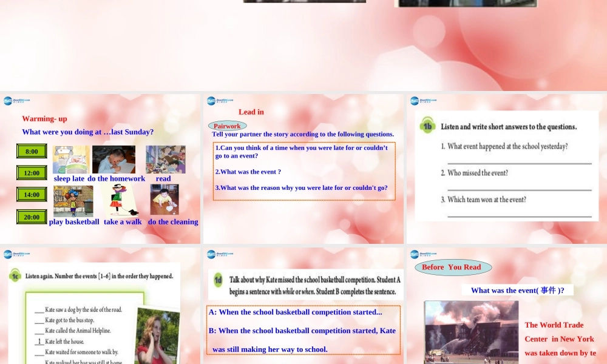Image resolution: width=607 pixels, height=364 pixels.
Task: Click blank before 'Kate waited for someone'
Action: [39, 353]
